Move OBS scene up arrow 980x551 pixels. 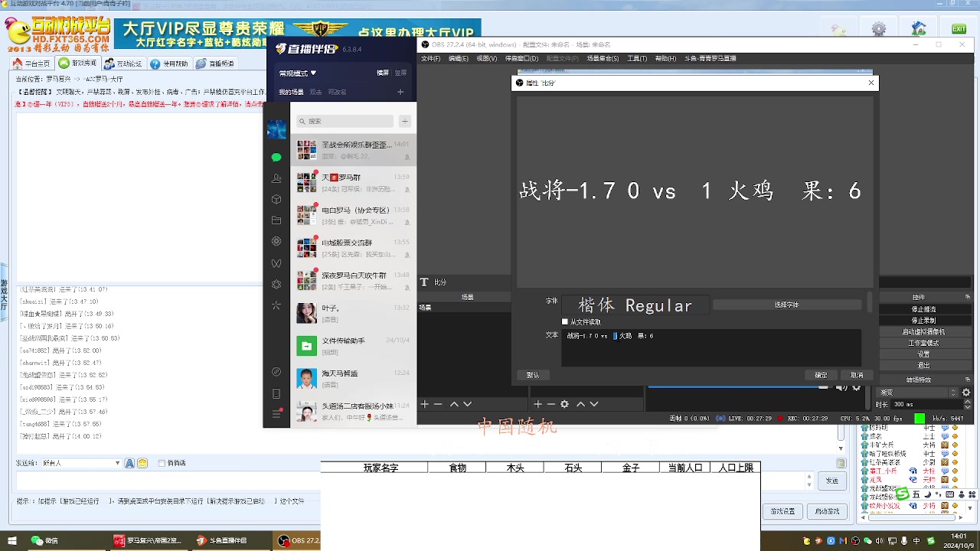(x=454, y=404)
